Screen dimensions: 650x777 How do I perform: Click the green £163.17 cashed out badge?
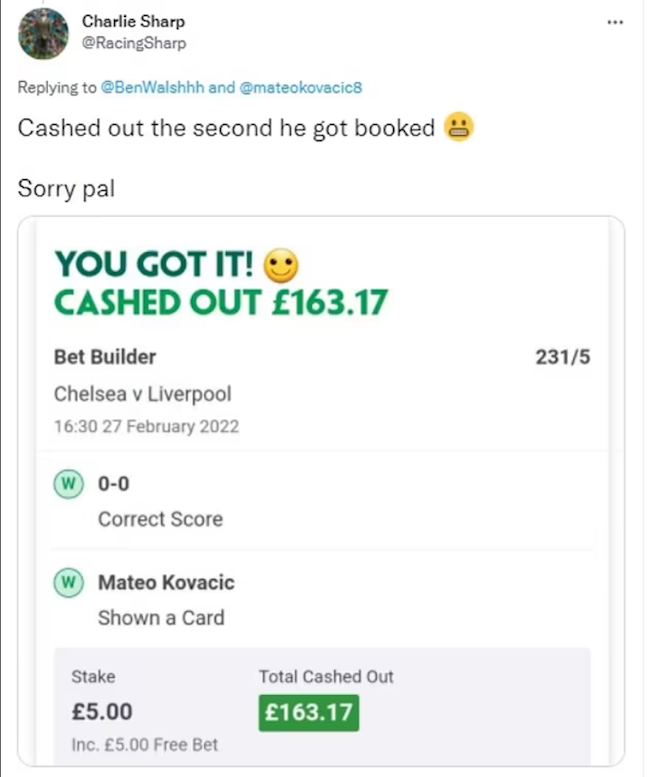click(x=308, y=713)
